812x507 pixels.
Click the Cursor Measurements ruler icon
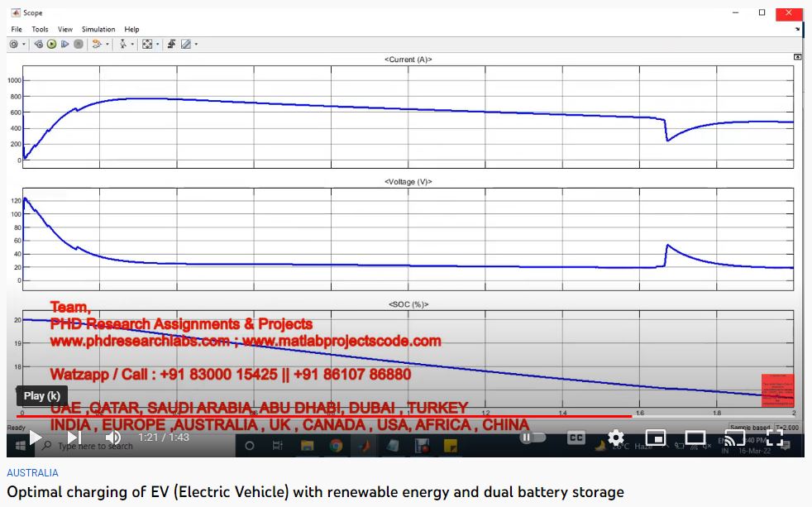tap(185, 44)
